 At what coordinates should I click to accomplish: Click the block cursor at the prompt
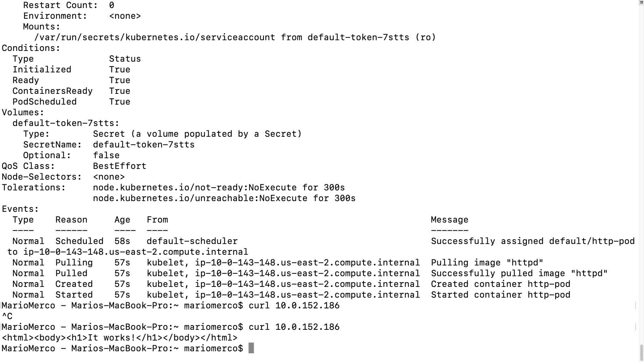pyautogui.click(x=251, y=348)
